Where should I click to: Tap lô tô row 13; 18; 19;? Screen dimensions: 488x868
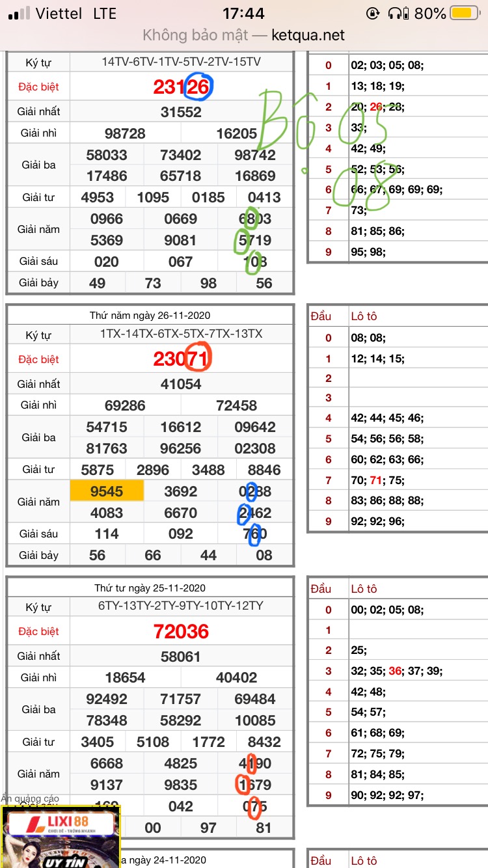coord(378,86)
